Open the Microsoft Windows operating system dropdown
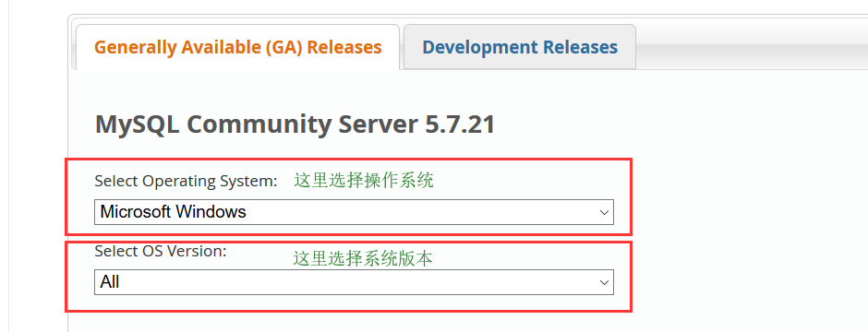This screenshot has width=868, height=332. pos(354,212)
